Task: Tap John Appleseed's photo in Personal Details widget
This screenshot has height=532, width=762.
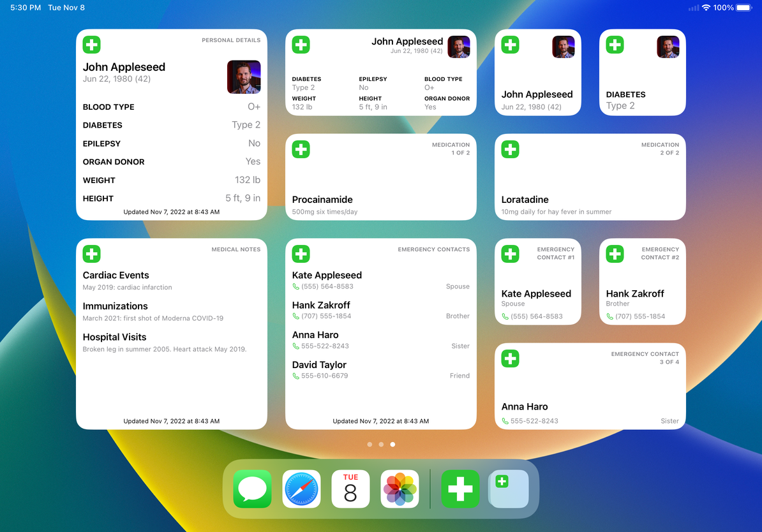Action: point(244,77)
